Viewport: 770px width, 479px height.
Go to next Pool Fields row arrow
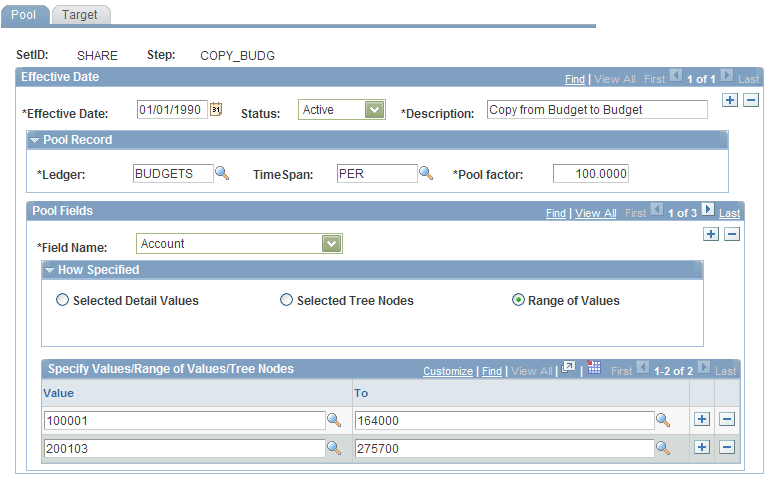(x=708, y=210)
